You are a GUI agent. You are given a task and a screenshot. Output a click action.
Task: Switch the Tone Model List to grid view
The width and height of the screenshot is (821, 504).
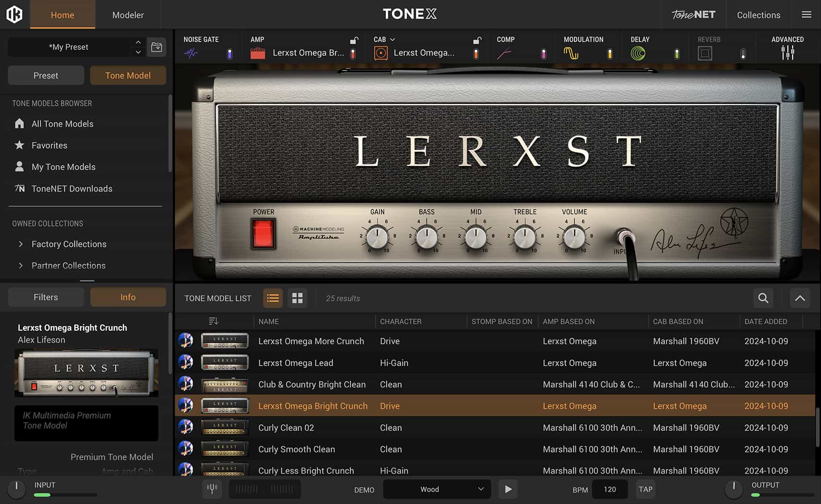pos(297,298)
